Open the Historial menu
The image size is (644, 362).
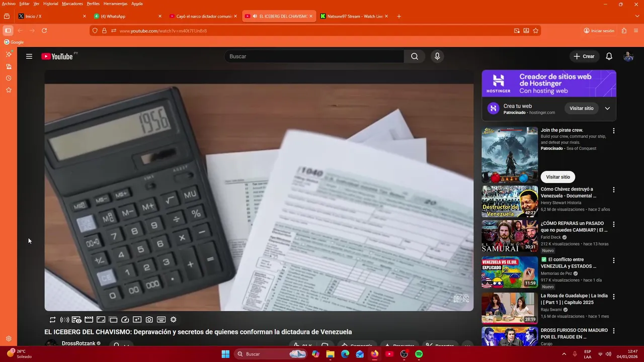click(50, 4)
